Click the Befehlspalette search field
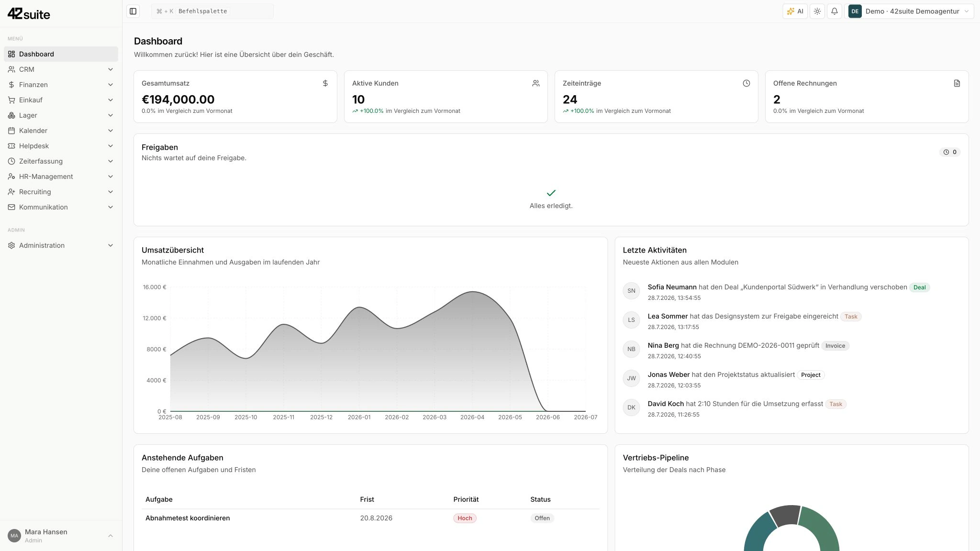The height and width of the screenshot is (551, 980). pyautogui.click(x=212, y=11)
